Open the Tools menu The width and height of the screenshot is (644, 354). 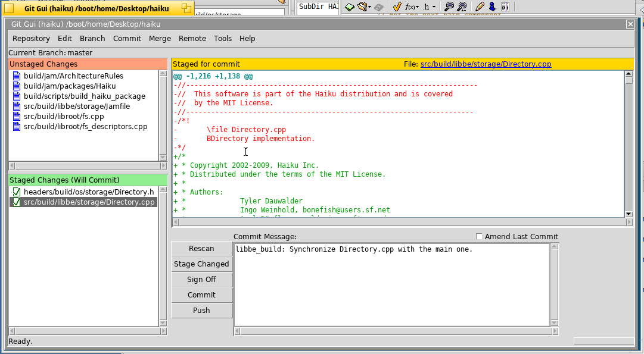click(x=223, y=39)
